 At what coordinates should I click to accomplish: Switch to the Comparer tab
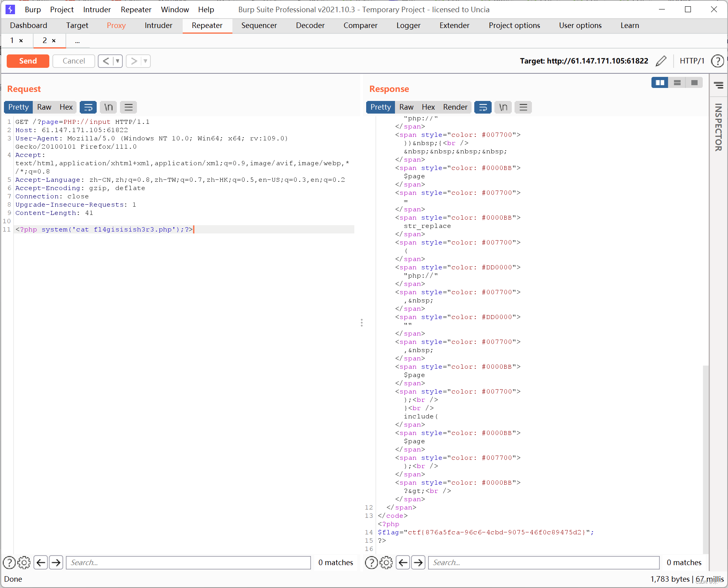click(361, 26)
